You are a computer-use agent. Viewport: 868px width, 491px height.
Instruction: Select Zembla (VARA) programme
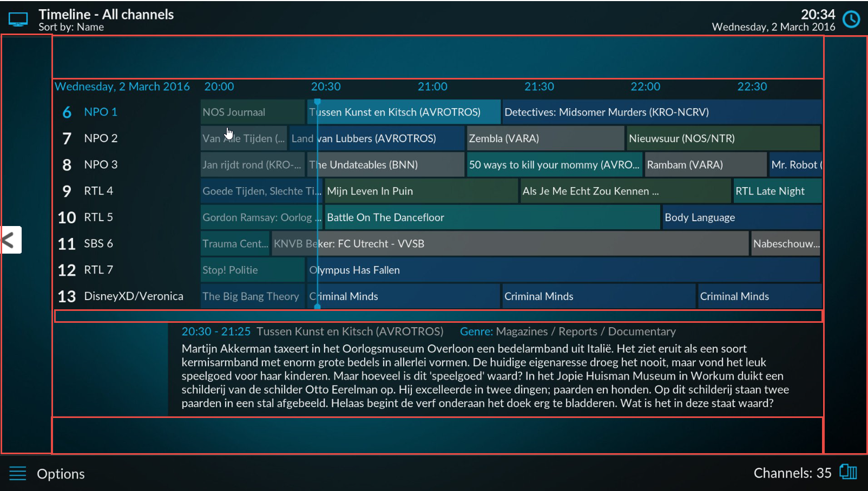pos(545,138)
